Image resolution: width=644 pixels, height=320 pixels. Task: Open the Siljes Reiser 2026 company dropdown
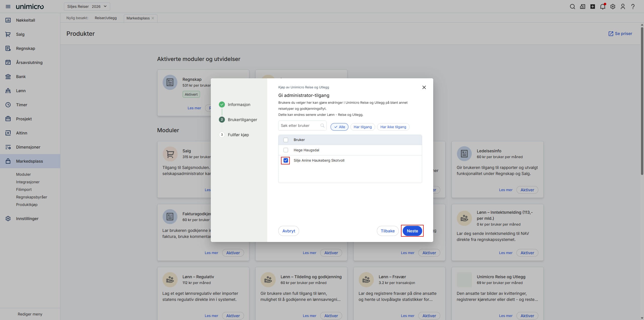click(87, 7)
